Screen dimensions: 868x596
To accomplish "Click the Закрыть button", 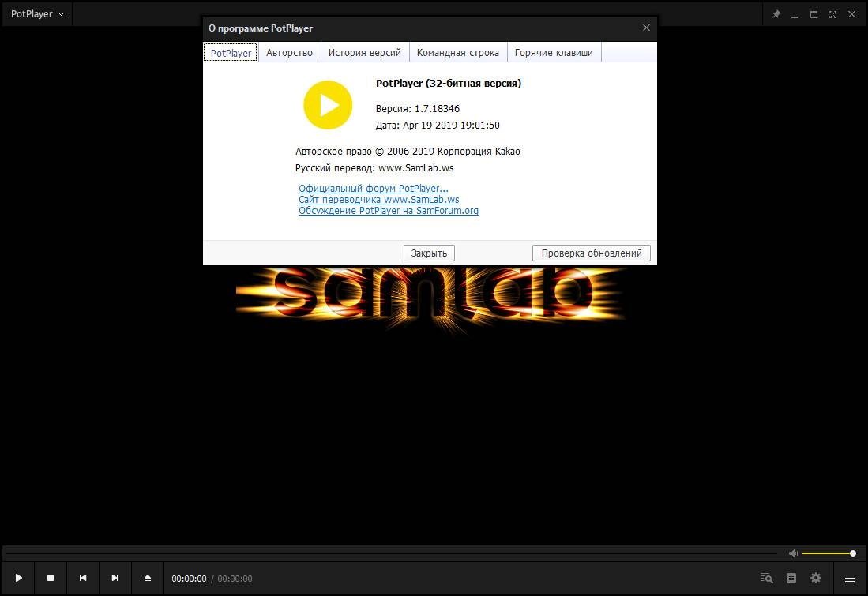I will pos(429,253).
